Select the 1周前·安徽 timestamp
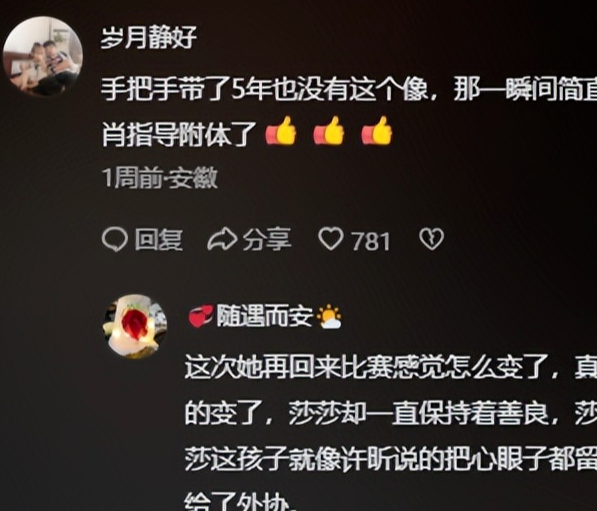 160,178
